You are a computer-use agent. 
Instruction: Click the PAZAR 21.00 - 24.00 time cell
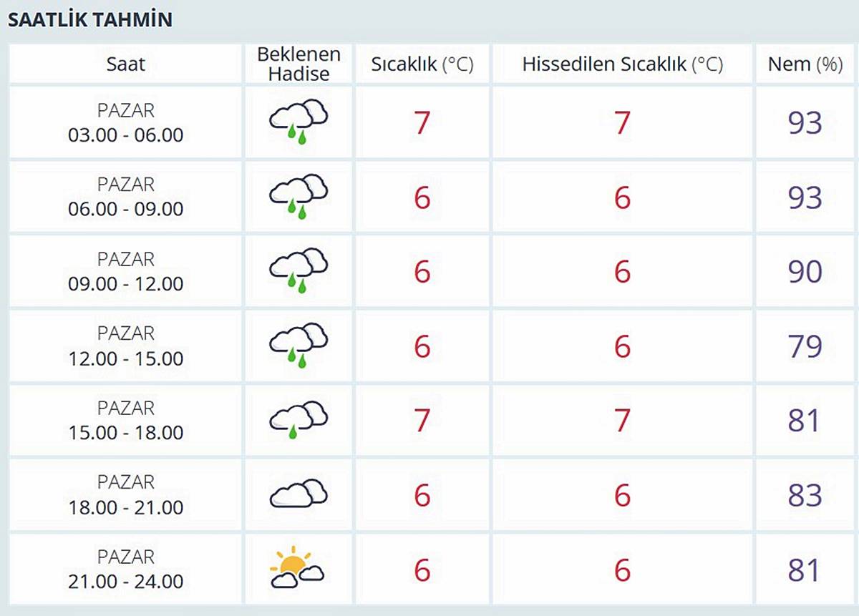click(x=126, y=569)
